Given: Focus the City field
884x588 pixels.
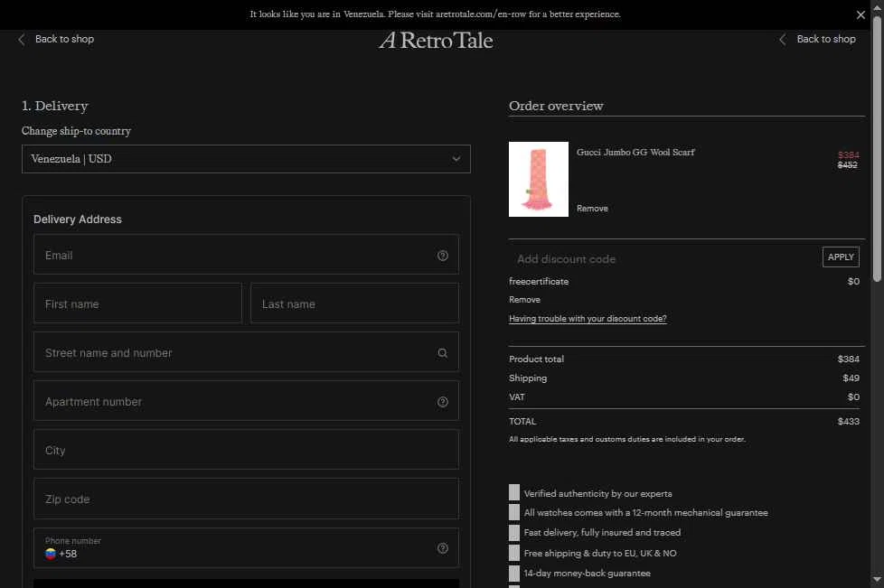Looking at the screenshot, I should tap(246, 450).
